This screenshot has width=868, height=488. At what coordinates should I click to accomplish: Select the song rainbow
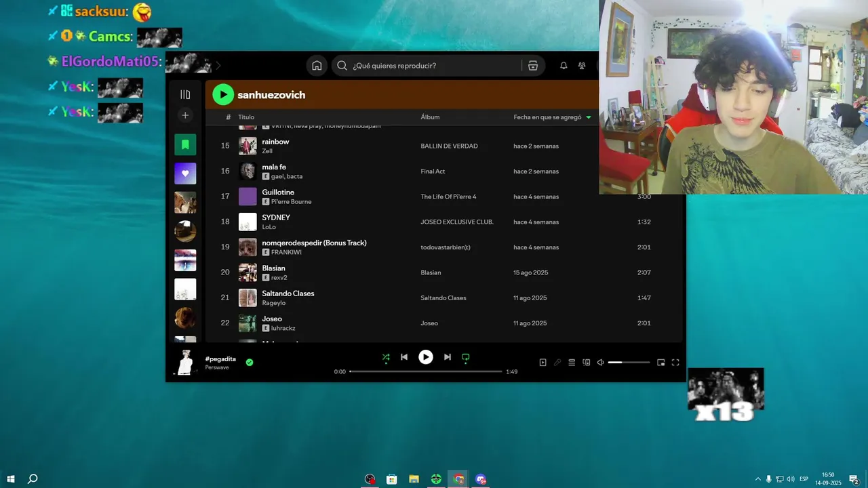coord(275,142)
